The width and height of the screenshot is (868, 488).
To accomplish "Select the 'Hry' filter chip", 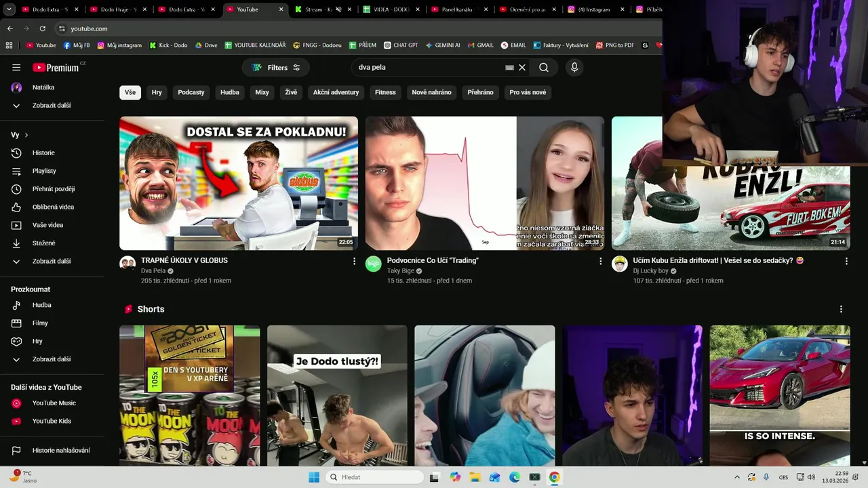I will (x=157, y=92).
